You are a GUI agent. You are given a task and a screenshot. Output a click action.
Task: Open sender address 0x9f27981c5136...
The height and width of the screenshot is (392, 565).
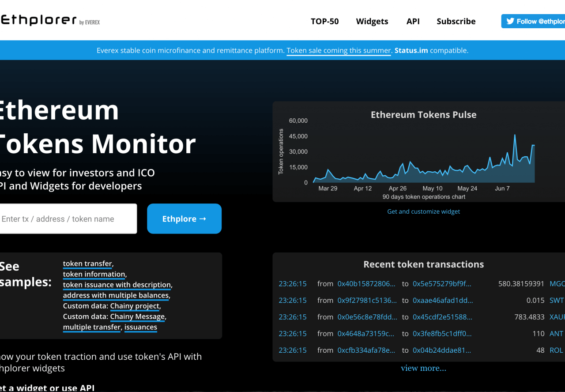[367, 300]
